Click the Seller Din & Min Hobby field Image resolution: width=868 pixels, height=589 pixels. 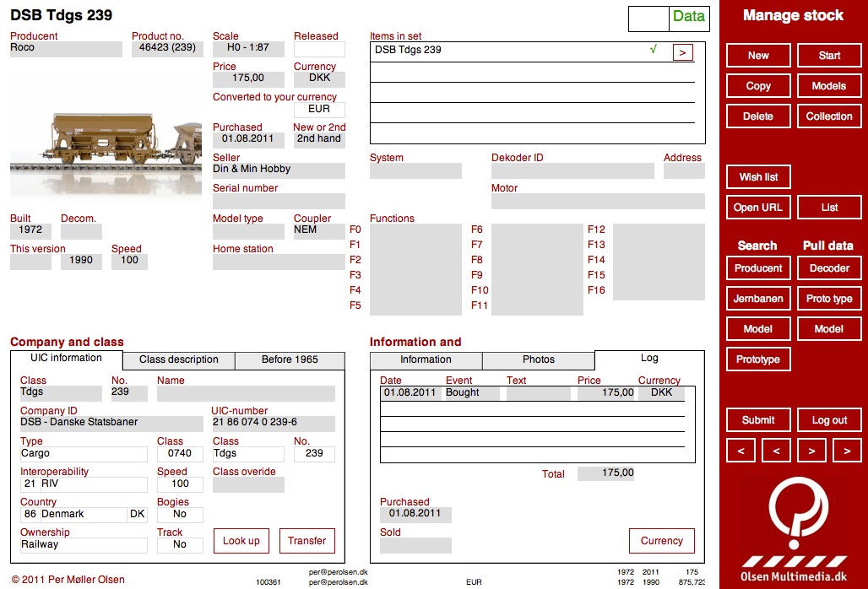click(x=279, y=170)
